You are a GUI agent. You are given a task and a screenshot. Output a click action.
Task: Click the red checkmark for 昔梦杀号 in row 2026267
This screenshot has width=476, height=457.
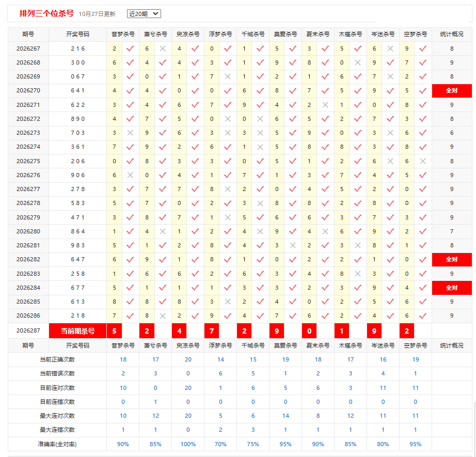point(130,49)
